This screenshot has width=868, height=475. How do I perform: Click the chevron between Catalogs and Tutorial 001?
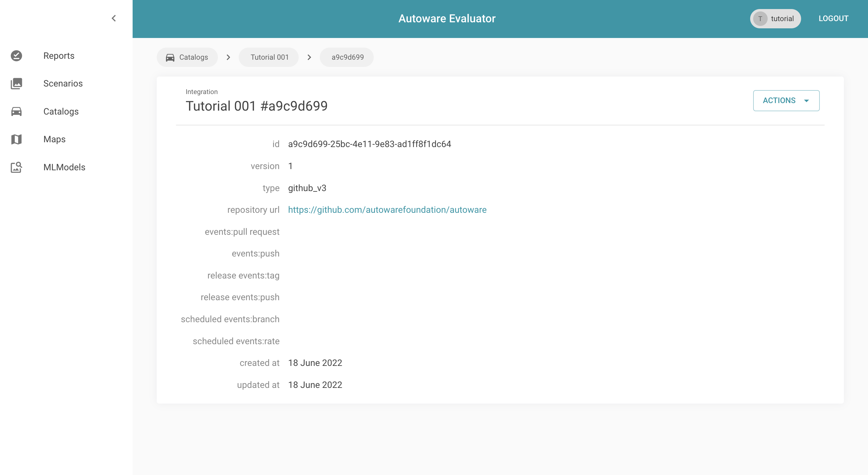coord(228,57)
